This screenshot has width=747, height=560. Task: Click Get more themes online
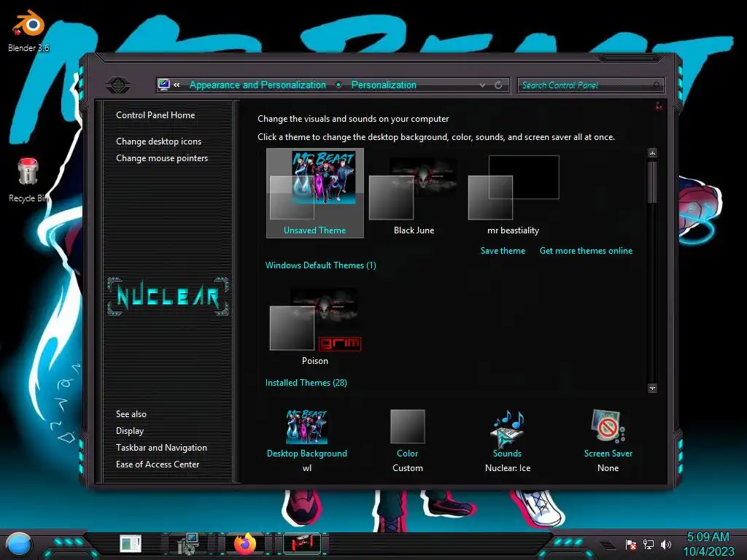586,251
